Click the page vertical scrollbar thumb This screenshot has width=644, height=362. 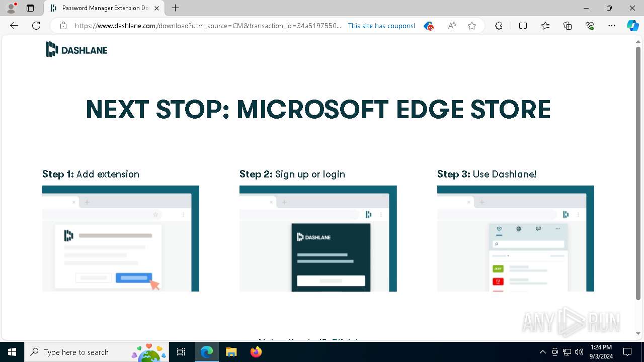click(x=638, y=173)
